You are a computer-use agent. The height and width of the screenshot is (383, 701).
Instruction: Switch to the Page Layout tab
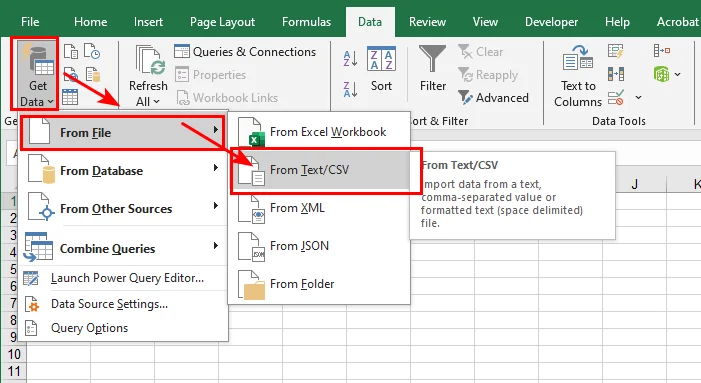(x=222, y=22)
